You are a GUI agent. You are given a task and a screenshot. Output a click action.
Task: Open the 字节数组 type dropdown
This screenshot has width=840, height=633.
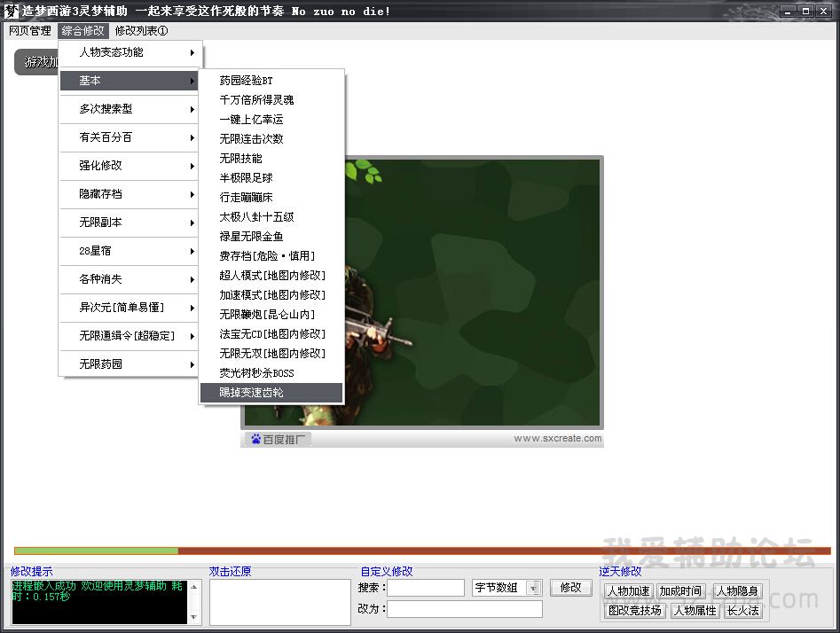[x=533, y=588]
